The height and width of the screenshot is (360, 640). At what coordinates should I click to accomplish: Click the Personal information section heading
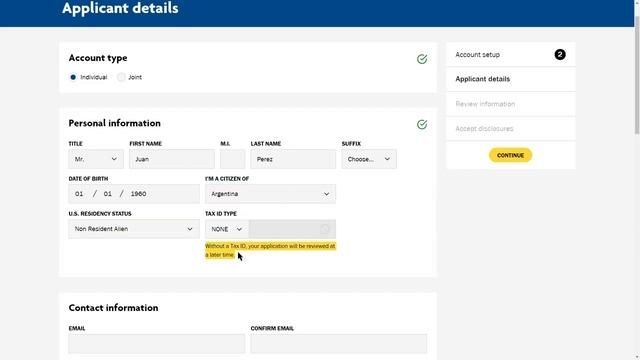[x=115, y=123]
